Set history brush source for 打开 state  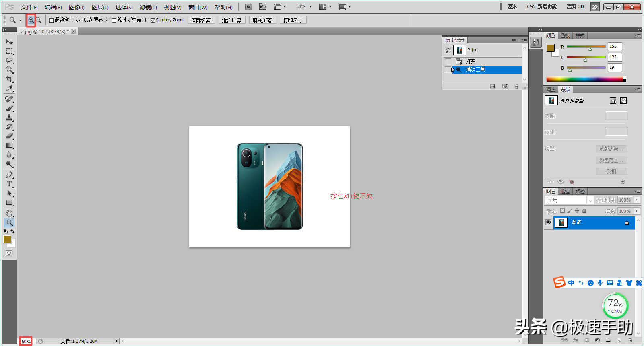coord(448,62)
